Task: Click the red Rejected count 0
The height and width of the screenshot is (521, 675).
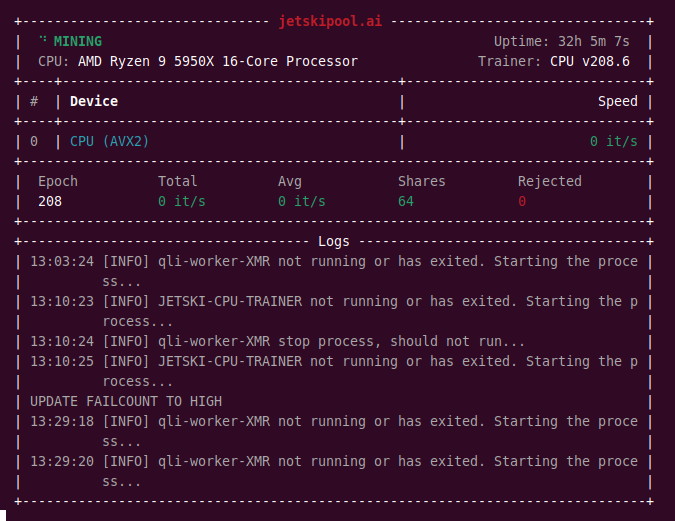Action: pyautogui.click(x=522, y=201)
